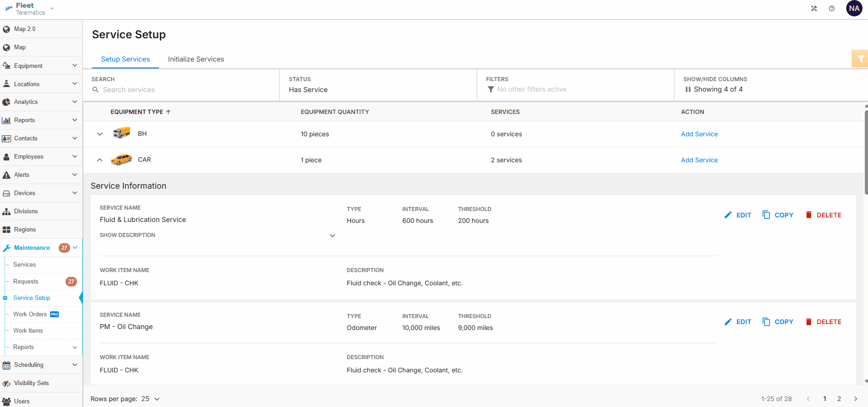
Task: Copy the PM - Oil Change service
Action: pyautogui.click(x=778, y=322)
